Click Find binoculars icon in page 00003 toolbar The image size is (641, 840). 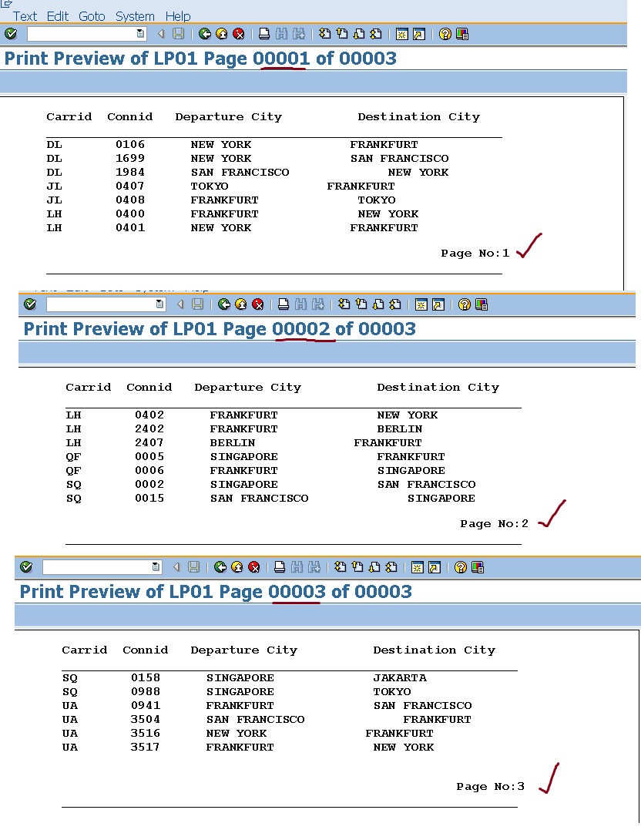tap(297, 567)
